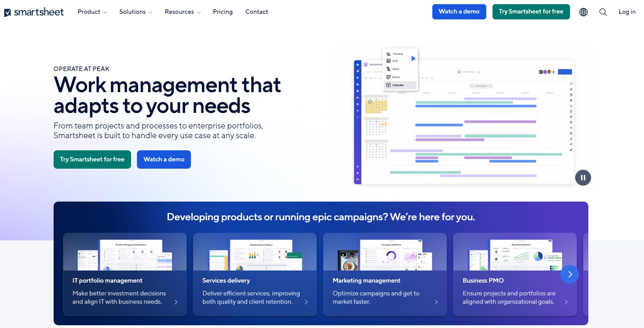Open the Business PMO dashboard thumbnail
The image size is (644, 328).
coord(515,255)
